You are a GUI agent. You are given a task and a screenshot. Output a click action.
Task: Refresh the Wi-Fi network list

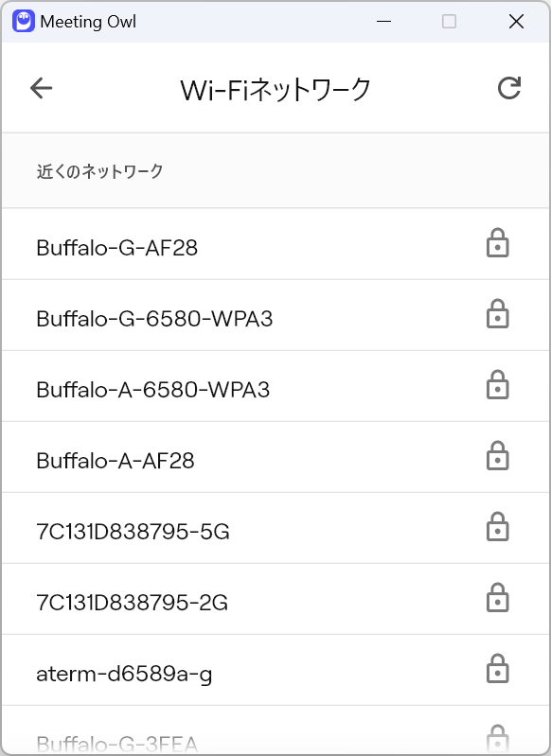[x=509, y=88]
